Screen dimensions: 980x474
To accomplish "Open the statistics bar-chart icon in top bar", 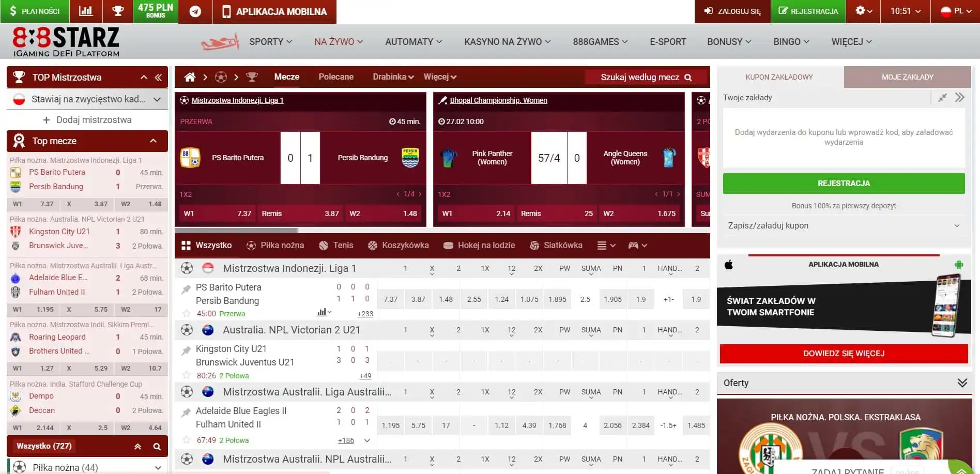I will [x=85, y=11].
